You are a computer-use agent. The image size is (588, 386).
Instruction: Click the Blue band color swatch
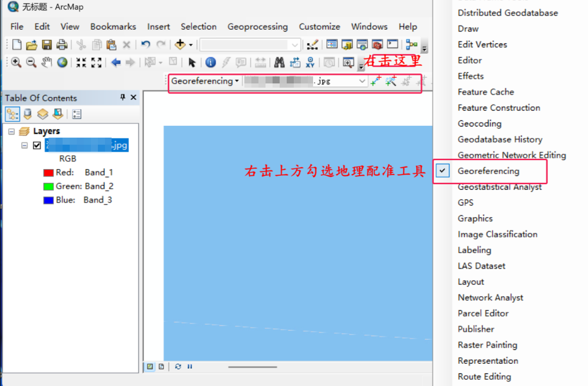click(x=48, y=200)
